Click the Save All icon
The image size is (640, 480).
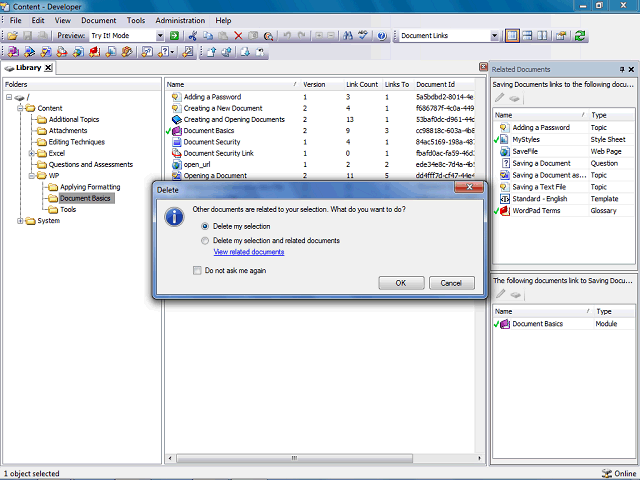coord(42,36)
